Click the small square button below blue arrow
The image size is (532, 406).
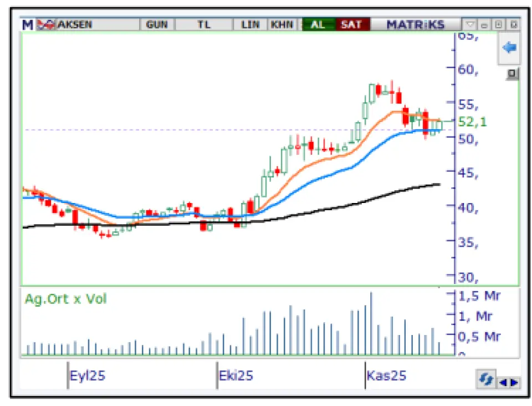pyautogui.click(x=512, y=74)
